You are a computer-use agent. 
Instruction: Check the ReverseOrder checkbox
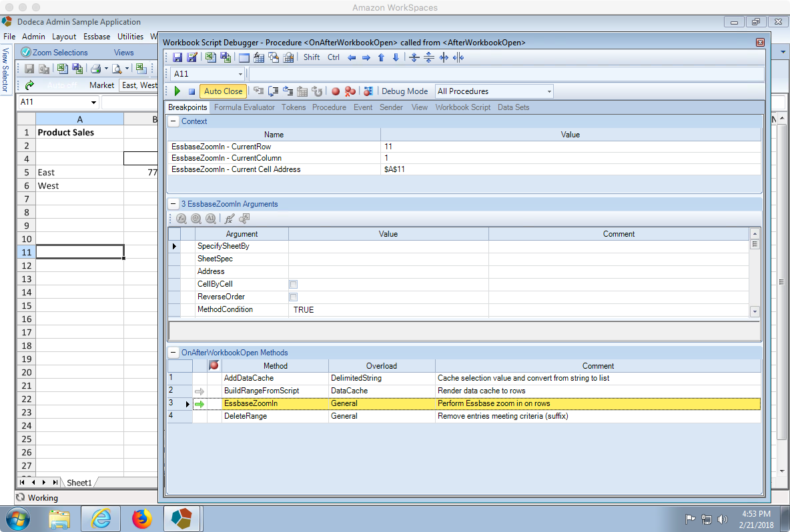293,297
